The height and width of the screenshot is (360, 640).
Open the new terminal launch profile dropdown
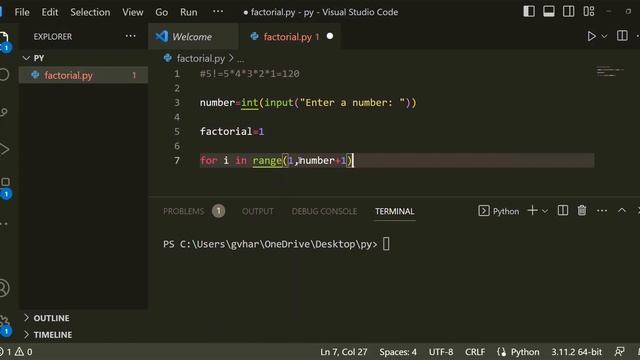click(x=545, y=211)
